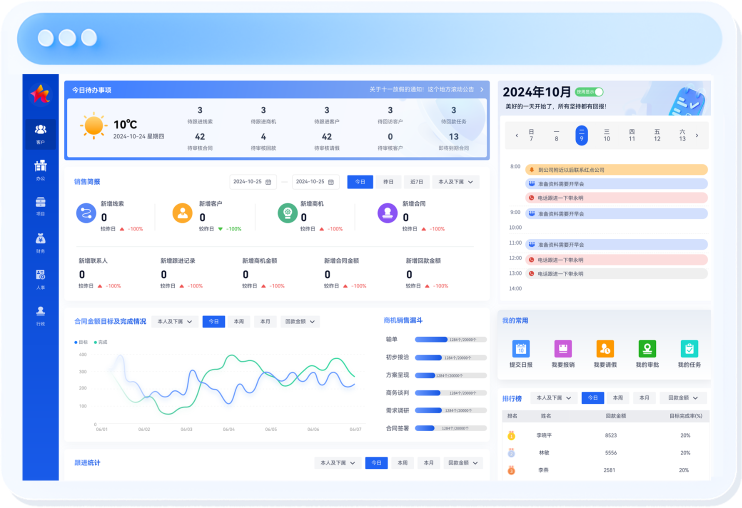Click the sun weather icon
This screenshot has width=742, height=508.
point(93,126)
